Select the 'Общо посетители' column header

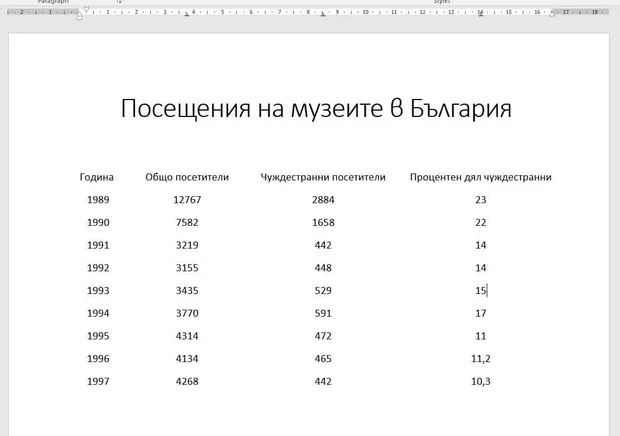[187, 177]
